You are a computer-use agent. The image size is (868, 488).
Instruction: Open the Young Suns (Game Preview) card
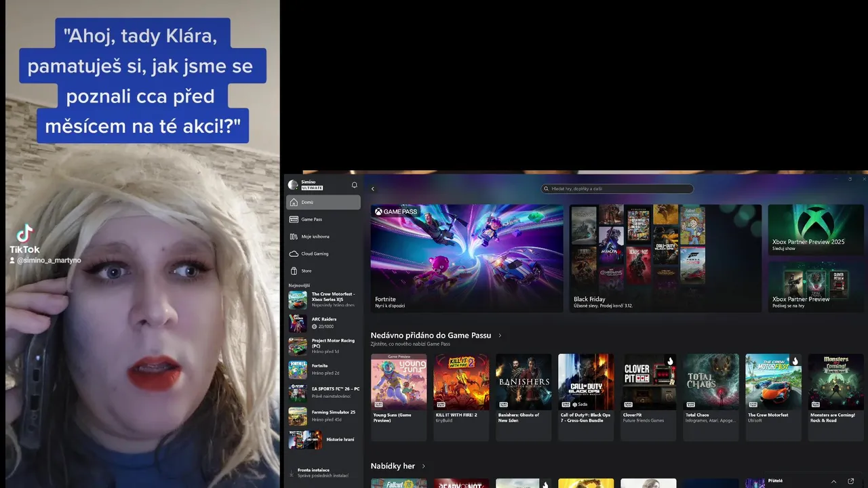click(399, 397)
